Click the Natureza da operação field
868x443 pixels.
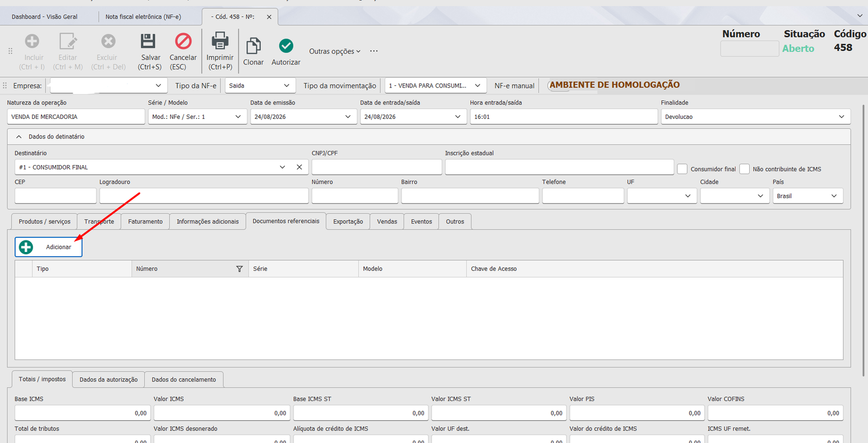(76, 117)
